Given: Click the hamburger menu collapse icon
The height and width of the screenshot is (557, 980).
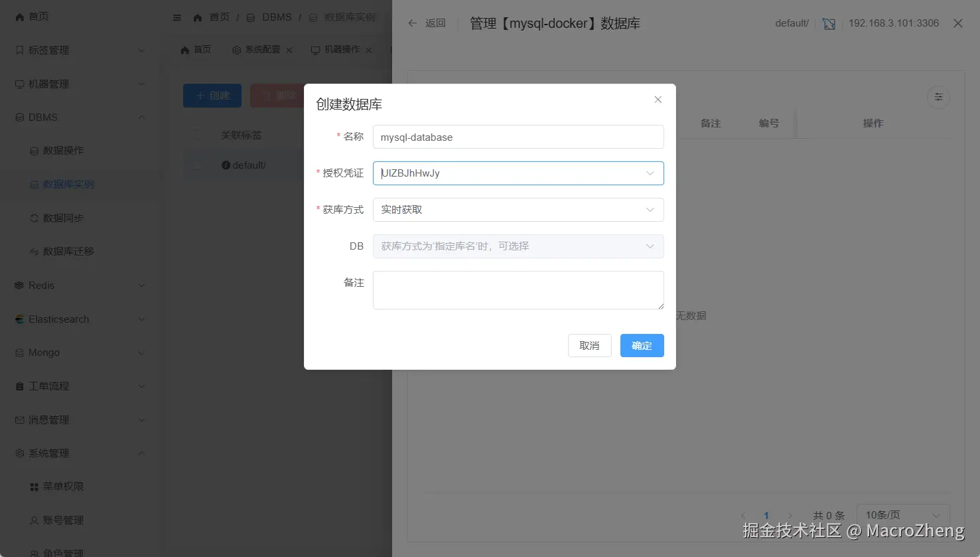Looking at the screenshot, I should coord(177,17).
